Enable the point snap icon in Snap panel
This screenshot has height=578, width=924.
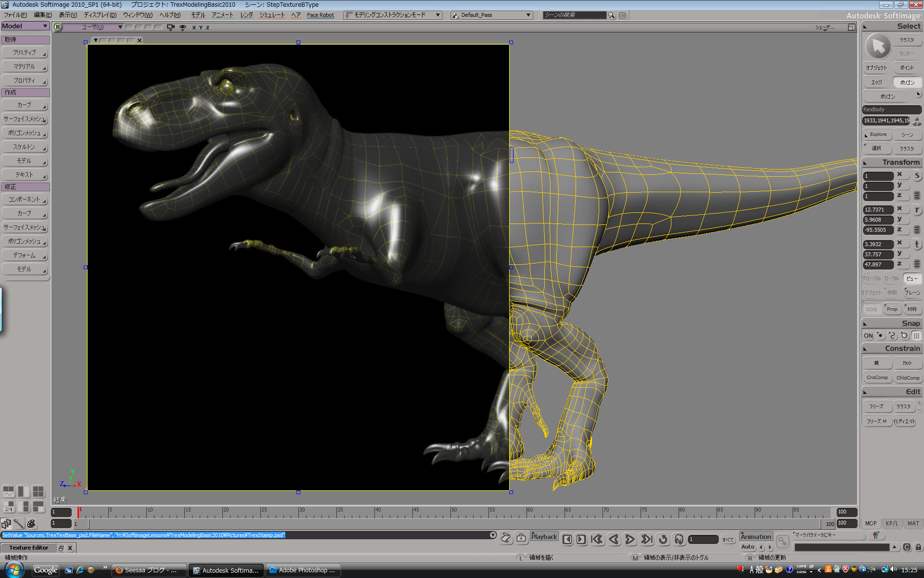pyautogui.click(x=880, y=335)
